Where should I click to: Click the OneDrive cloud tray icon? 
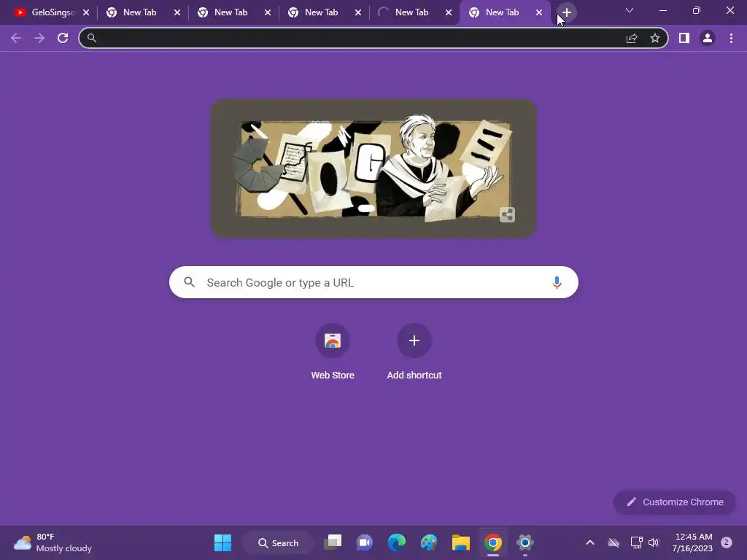coord(614,542)
